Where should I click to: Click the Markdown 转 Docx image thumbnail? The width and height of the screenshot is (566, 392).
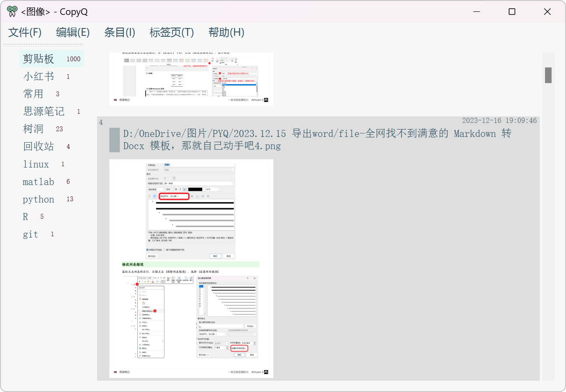191,268
